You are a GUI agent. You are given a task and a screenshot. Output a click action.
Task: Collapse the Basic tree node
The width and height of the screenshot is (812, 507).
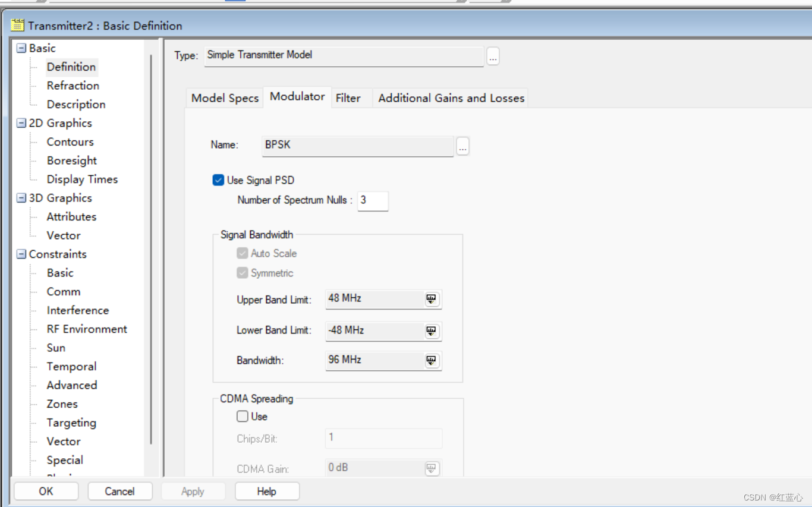[x=21, y=48]
